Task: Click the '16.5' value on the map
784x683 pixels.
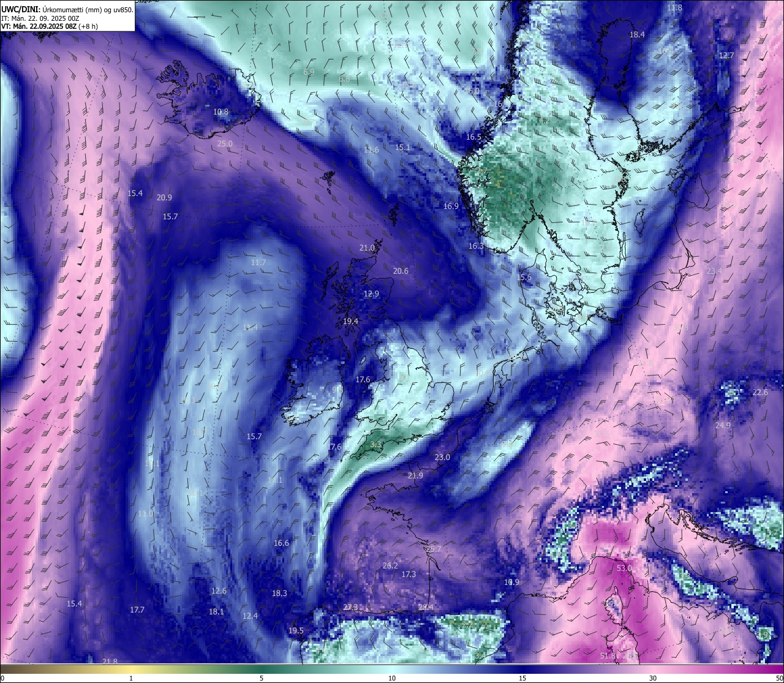Action: pyautogui.click(x=473, y=137)
